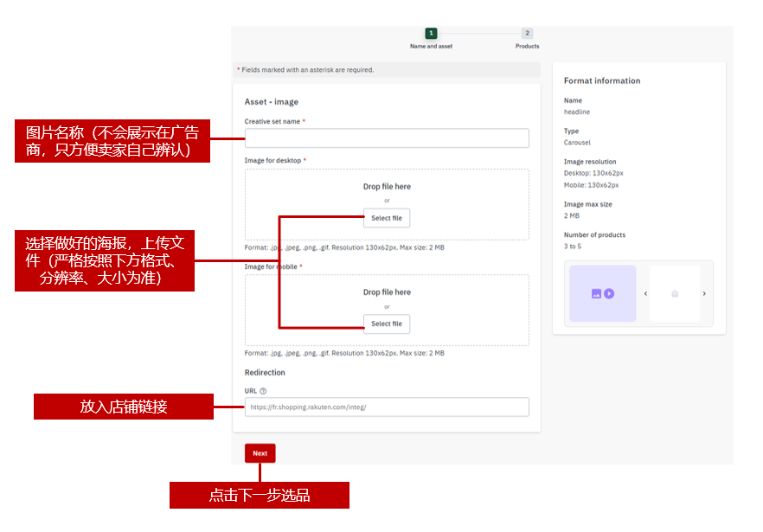Click Select file under Image for mobile
Screen dimensions: 763x532
point(387,324)
